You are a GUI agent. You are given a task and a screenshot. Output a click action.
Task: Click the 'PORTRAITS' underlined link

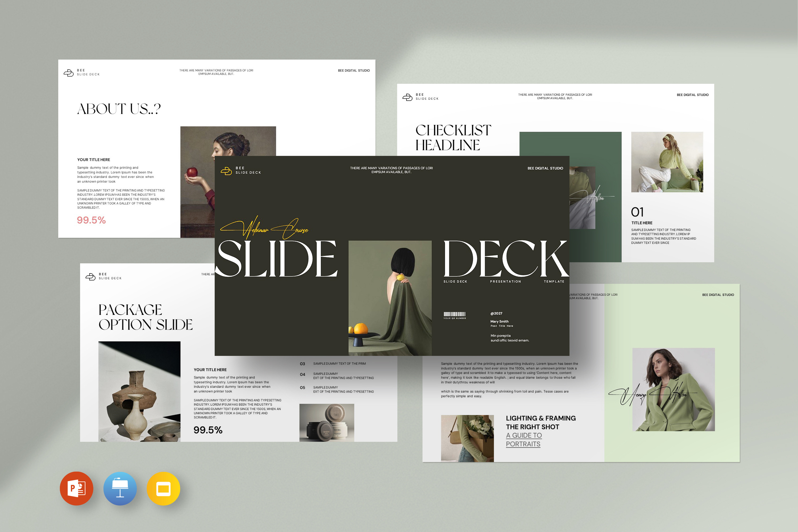point(523,444)
